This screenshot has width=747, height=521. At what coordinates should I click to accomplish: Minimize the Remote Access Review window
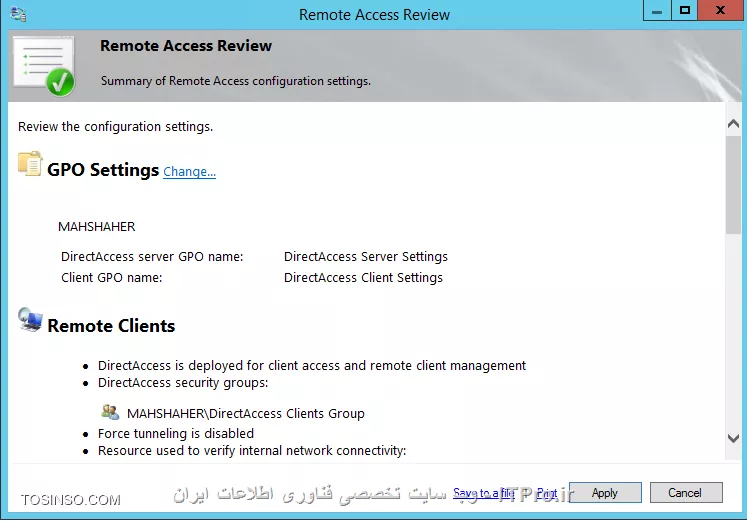tap(657, 10)
